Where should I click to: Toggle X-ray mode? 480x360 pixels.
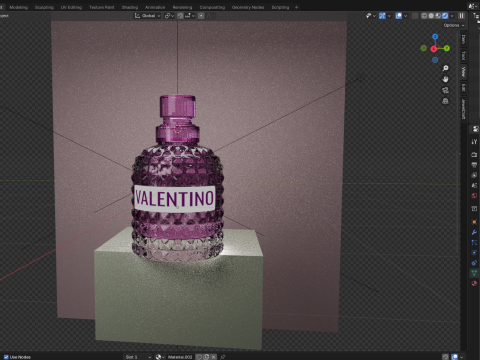pos(415,16)
